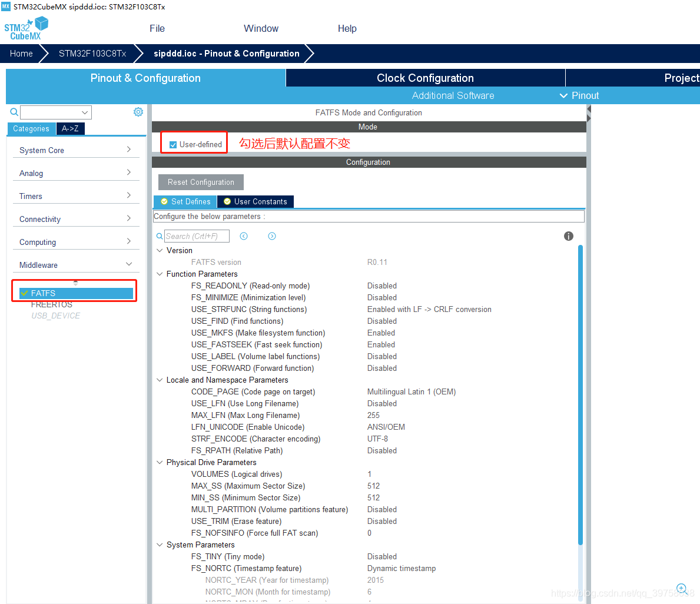The image size is (700, 604).
Task: Select FS_READONLY (Read-only mode) parameter
Action: pos(250,286)
